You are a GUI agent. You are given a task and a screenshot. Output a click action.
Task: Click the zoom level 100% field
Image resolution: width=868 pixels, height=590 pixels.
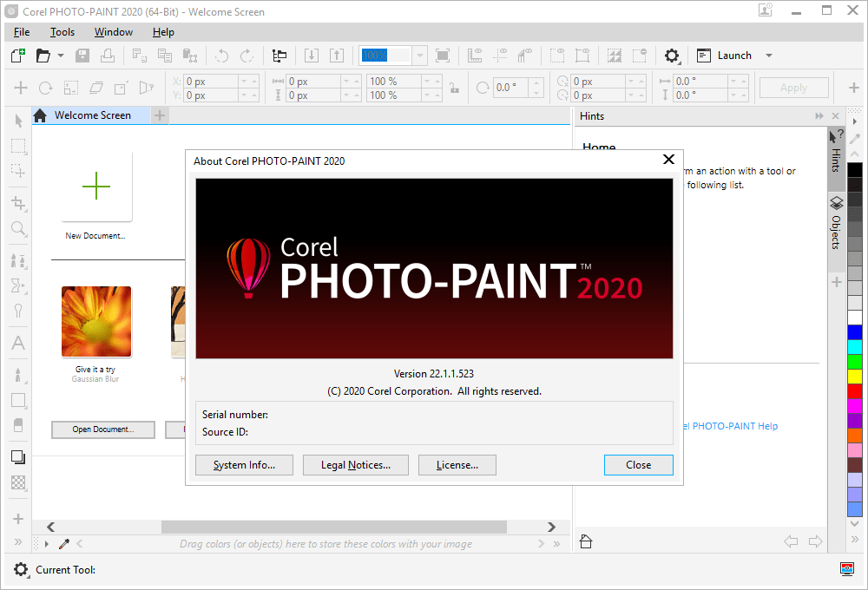coord(386,56)
